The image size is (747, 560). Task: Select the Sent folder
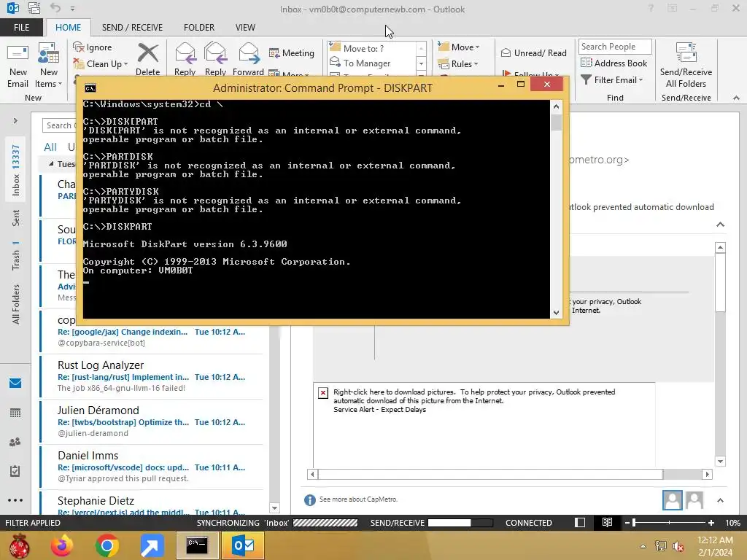[x=16, y=217]
